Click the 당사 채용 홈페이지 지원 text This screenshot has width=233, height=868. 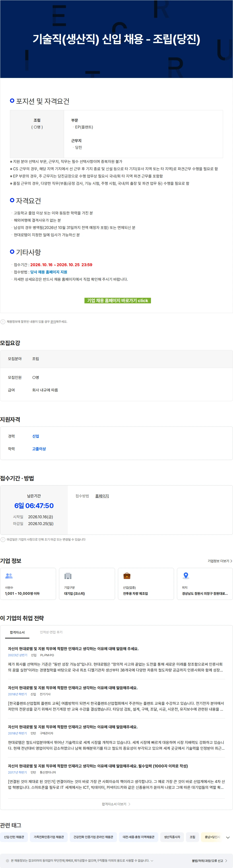(49, 272)
